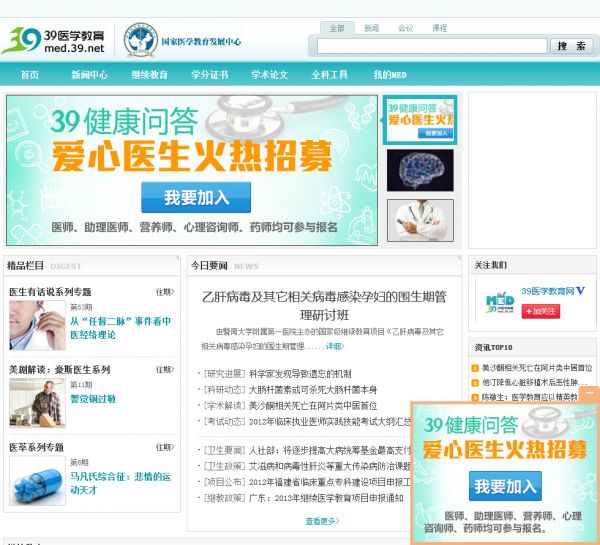Image resolution: width=600 pixels, height=545 pixels.
Task: Open 广东：2013年继续医学教育项目申报通知
Action: tap(326, 498)
